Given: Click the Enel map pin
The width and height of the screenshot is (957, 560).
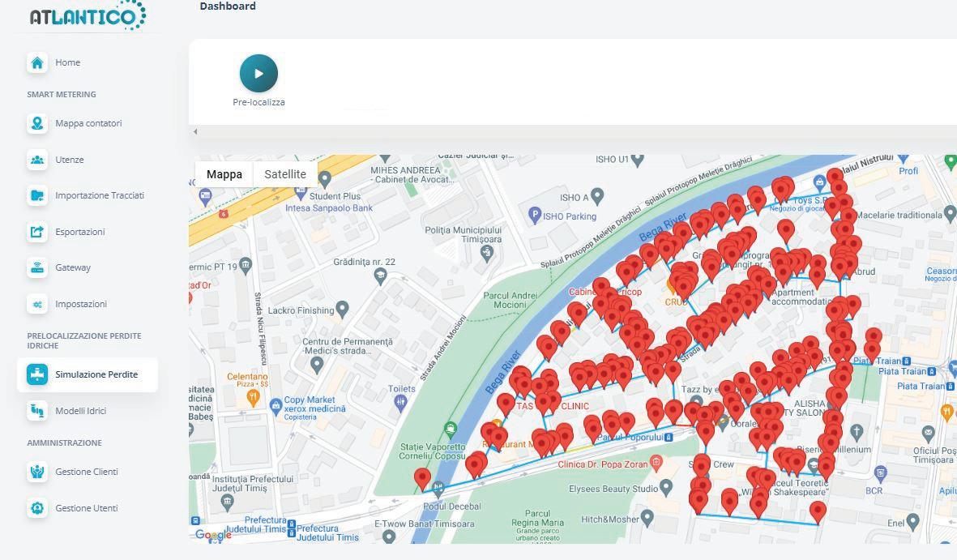Looking at the screenshot, I should click(x=913, y=522).
